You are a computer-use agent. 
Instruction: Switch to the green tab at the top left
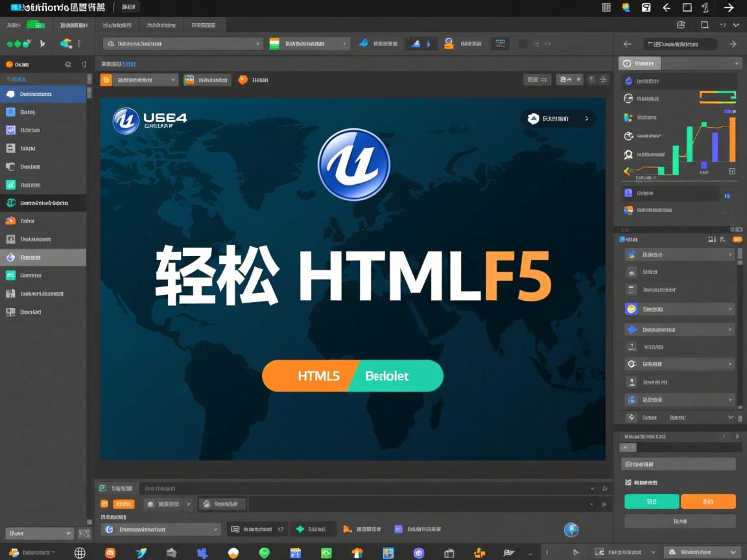(36, 24)
